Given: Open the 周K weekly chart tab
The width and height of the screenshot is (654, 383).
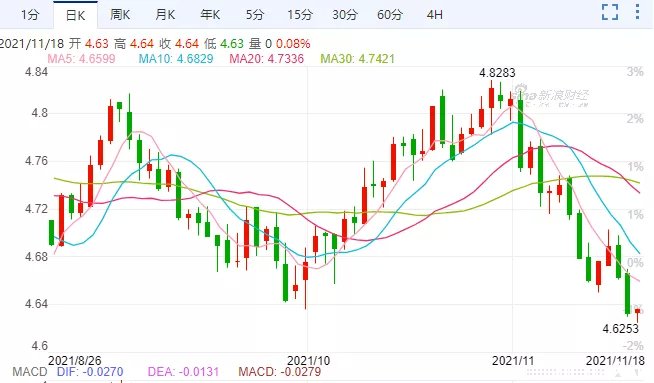Looking at the screenshot, I should (x=120, y=15).
